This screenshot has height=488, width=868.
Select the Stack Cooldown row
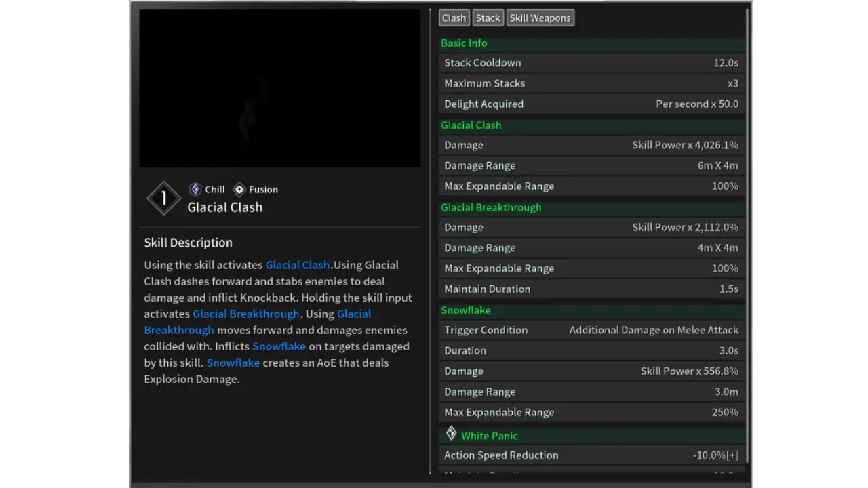click(x=591, y=63)
